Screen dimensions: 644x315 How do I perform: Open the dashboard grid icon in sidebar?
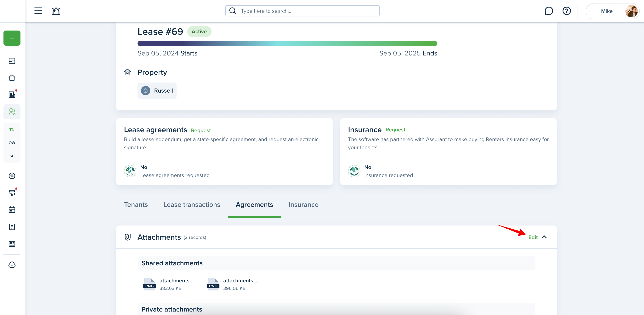click(x=12, y=60)
